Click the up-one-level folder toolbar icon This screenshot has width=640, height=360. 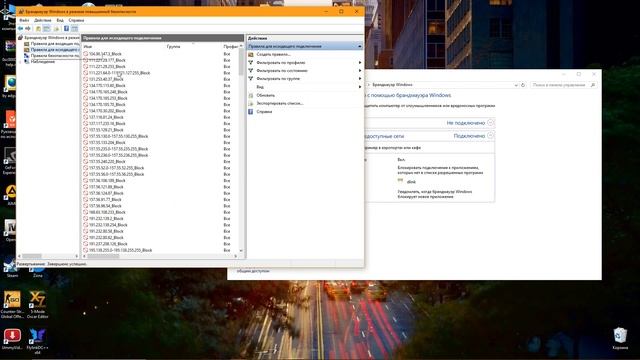tap(38, 29)
